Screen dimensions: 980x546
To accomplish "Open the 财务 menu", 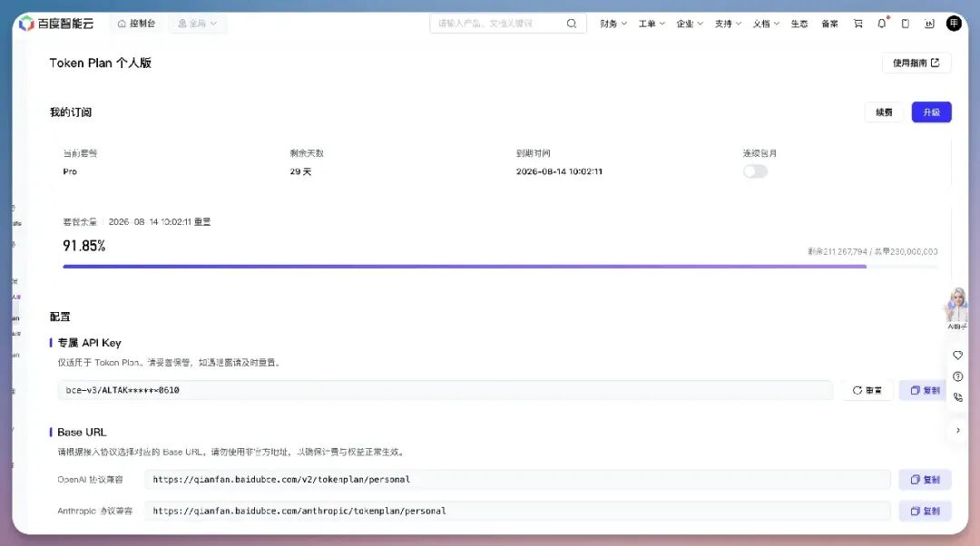I will pos(613,24).
